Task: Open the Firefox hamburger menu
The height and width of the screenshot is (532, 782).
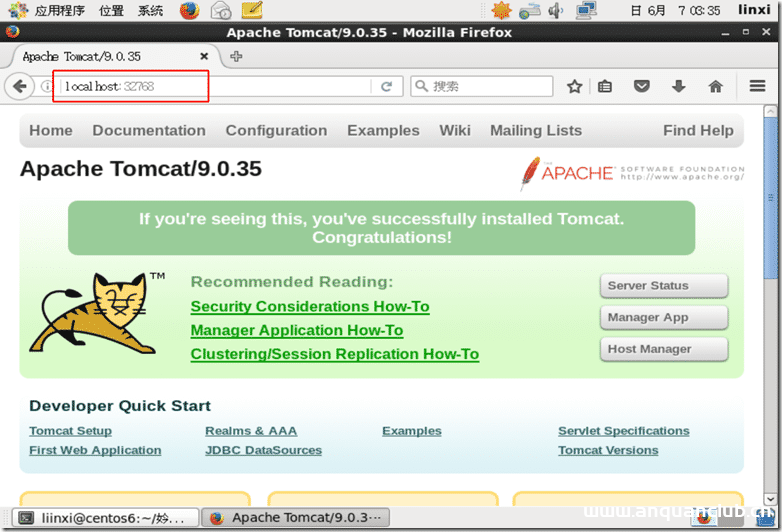Action: coord(757,86)
